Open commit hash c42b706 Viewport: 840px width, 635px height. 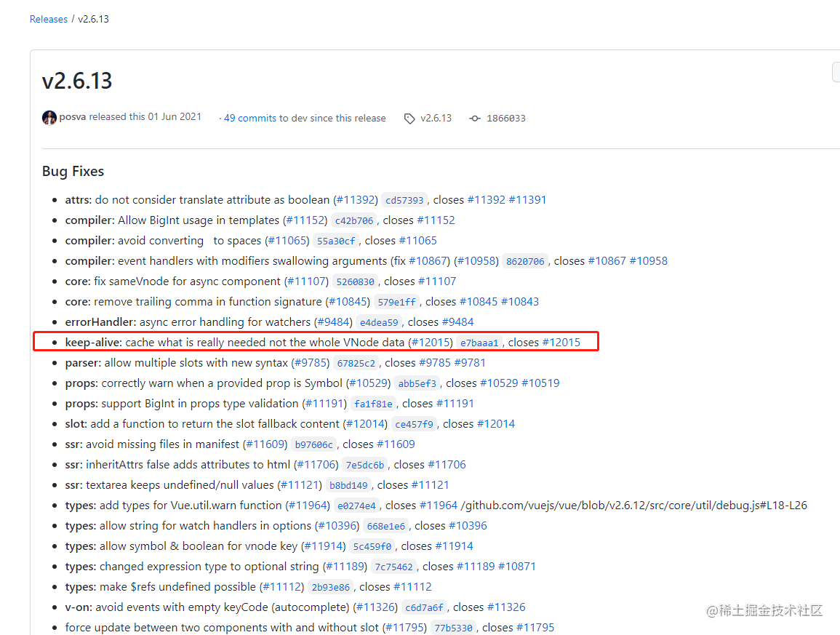(x=354, y=221)
